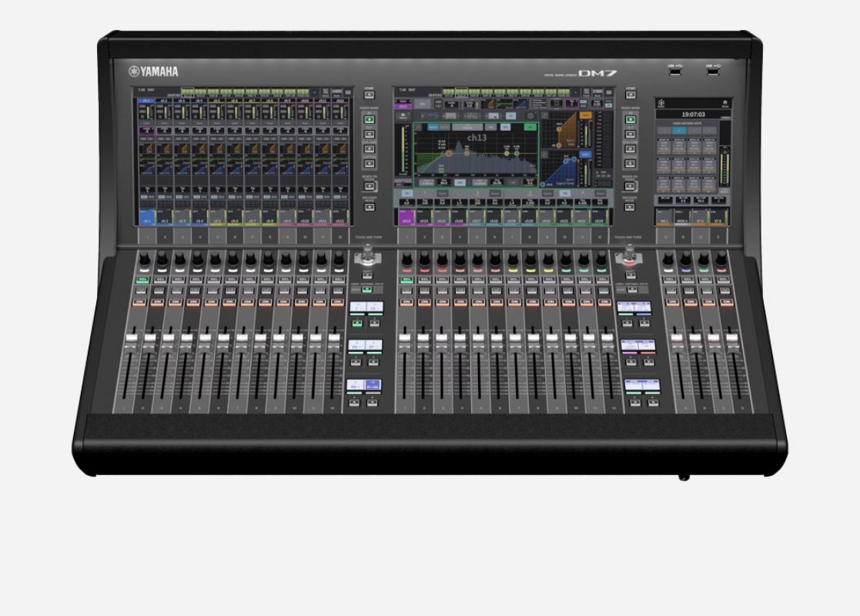This screenshot has height=616, width=860.
Task: Tap SENDS ON FADER key beside center touchscreen
Action: tap(631, 186)
